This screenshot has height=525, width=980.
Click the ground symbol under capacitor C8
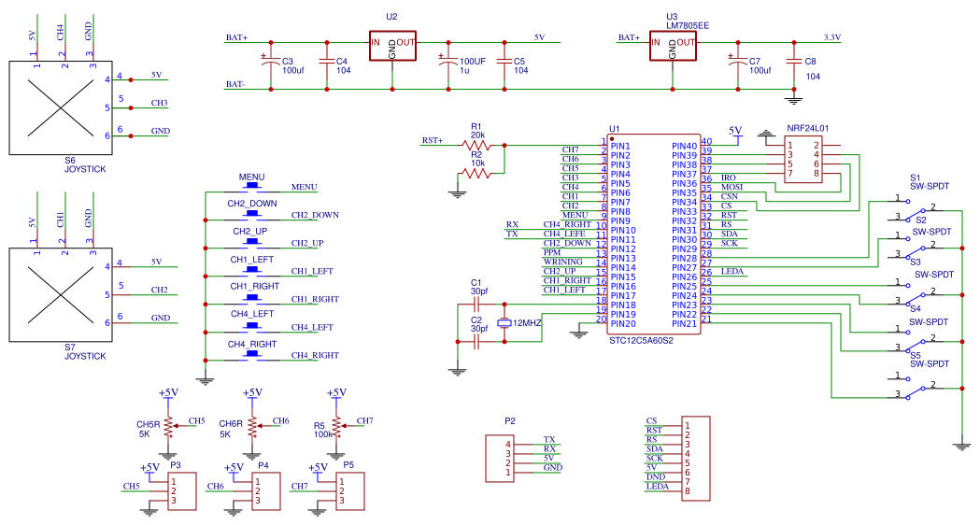[x=794, y=100]
